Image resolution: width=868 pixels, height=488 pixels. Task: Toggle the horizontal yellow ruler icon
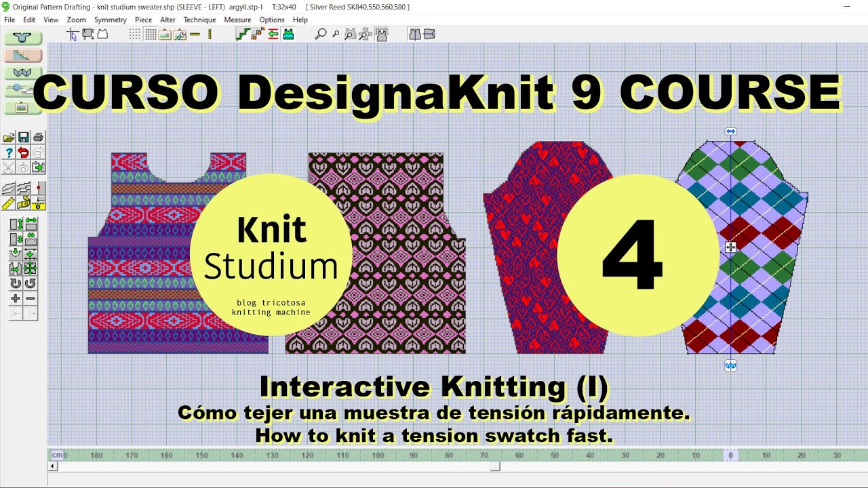click(x=195, y=34)
